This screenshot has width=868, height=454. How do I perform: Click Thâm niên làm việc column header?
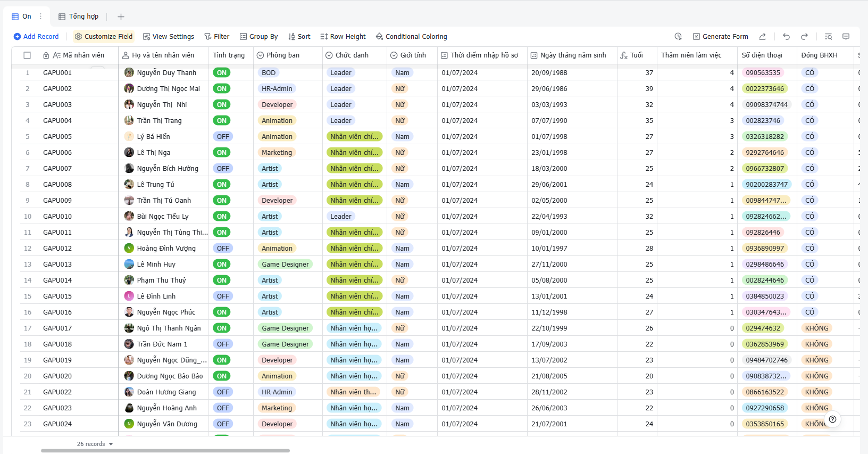pos(697,55)
